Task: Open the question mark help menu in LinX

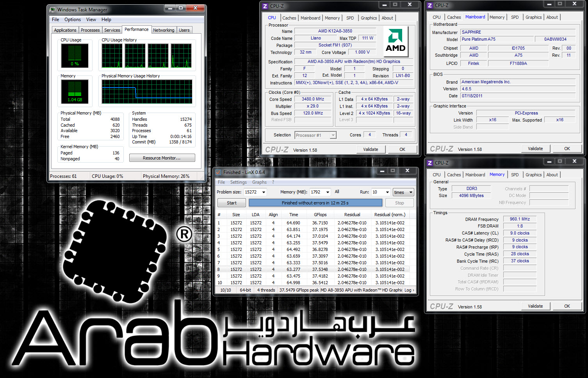Action: tap(273, 182)
